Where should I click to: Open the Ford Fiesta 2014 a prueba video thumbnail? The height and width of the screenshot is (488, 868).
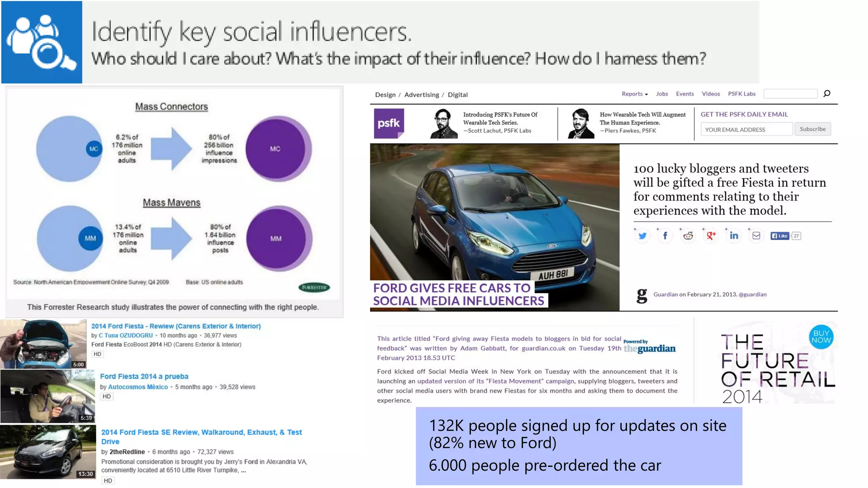point(47,396)
